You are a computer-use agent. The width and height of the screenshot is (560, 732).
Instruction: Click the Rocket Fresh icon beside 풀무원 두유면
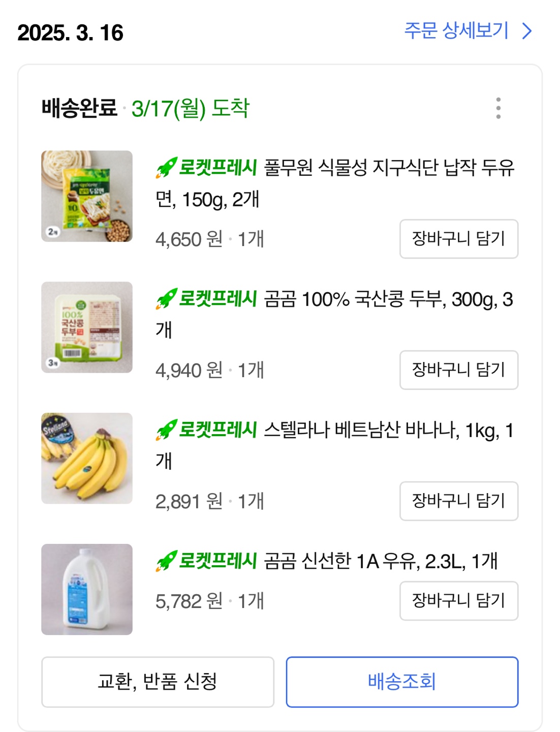(166, 168)
